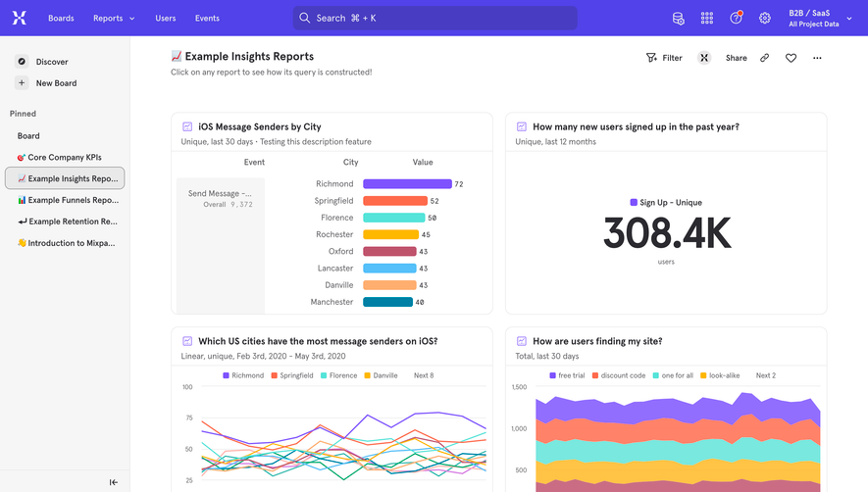
Task: Collapse the sidebar with the arrow icon
Action: coord(114,482)
